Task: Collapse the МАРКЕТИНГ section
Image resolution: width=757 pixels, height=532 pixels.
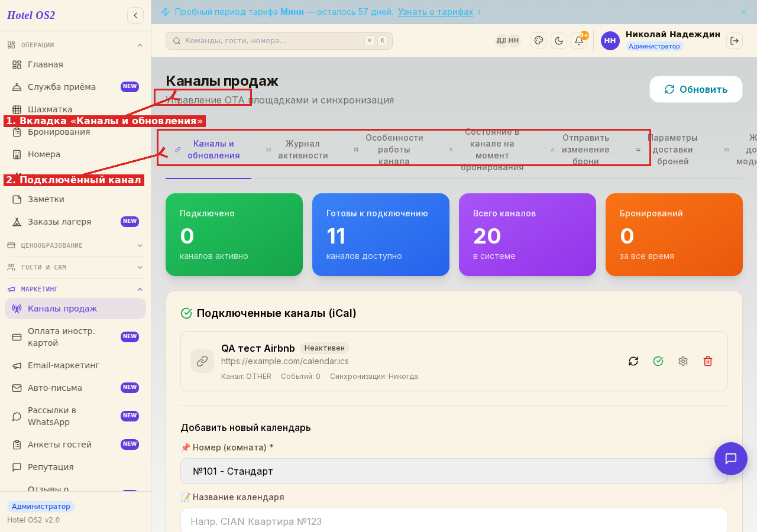Action: [x=75, y=289]
